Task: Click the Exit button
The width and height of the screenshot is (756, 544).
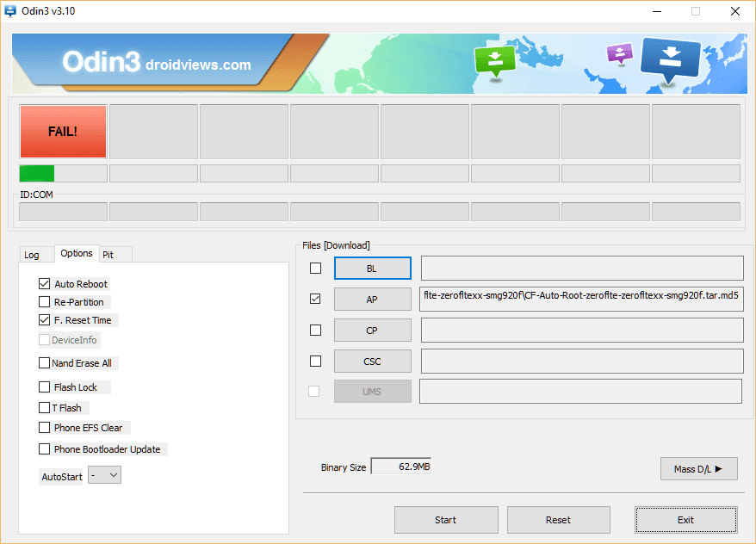Action: (685, 520)
